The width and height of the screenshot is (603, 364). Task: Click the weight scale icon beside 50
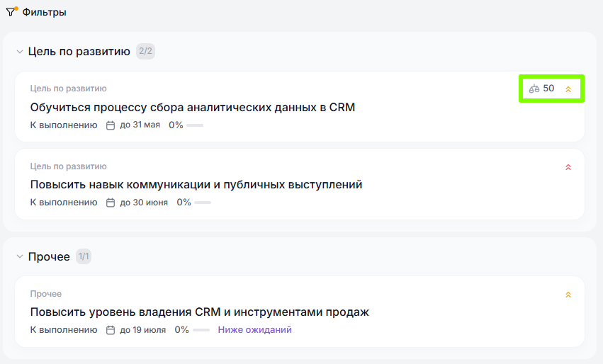pos(534,89)
